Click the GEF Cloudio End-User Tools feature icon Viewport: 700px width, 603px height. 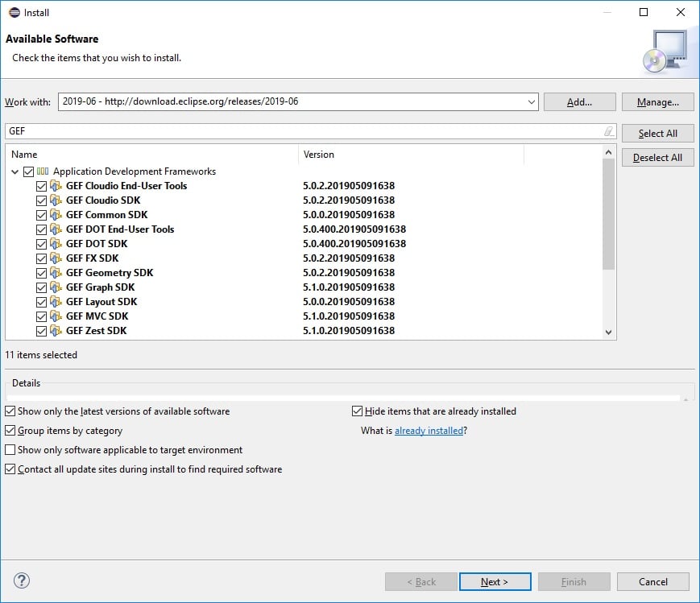pyautogui.click(x=56, y=186)
